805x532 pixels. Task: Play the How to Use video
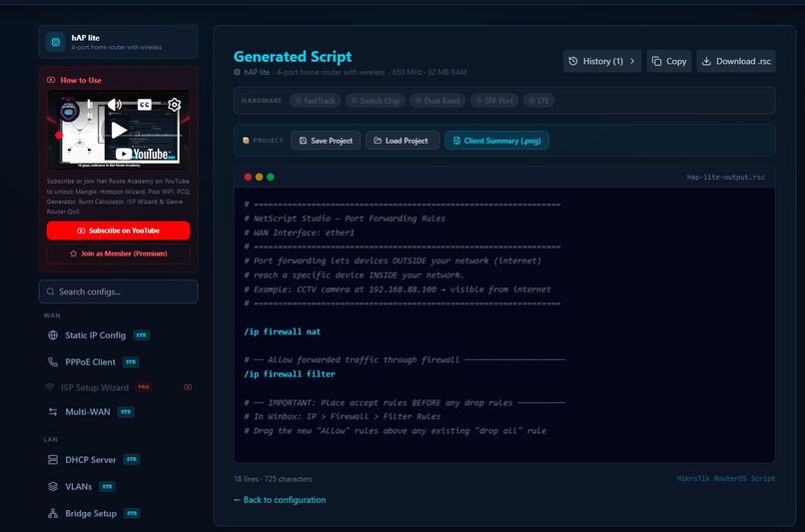click(119, 130)
